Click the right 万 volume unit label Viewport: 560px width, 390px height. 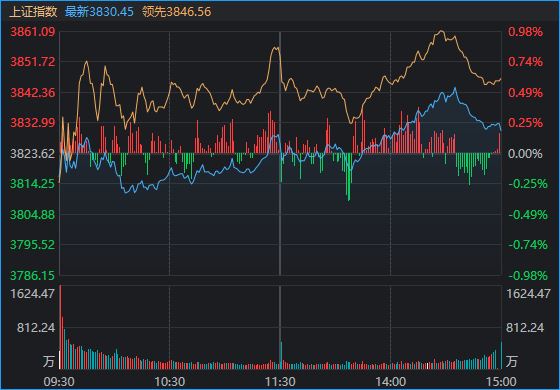(x=512, y=361)
